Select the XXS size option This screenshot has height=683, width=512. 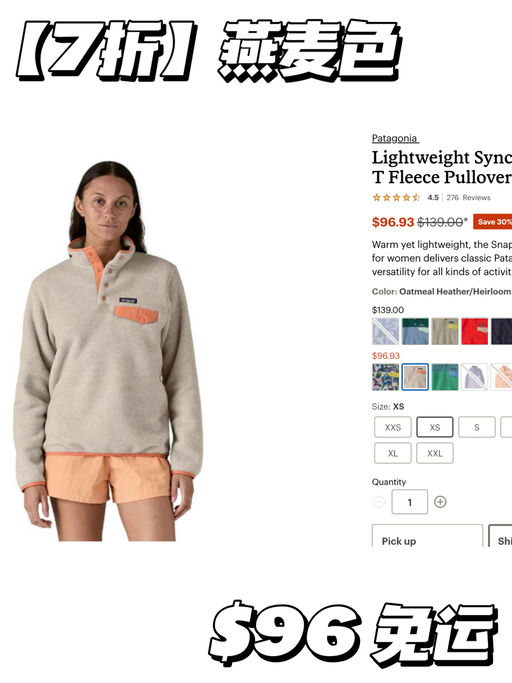tap(393, 427)
